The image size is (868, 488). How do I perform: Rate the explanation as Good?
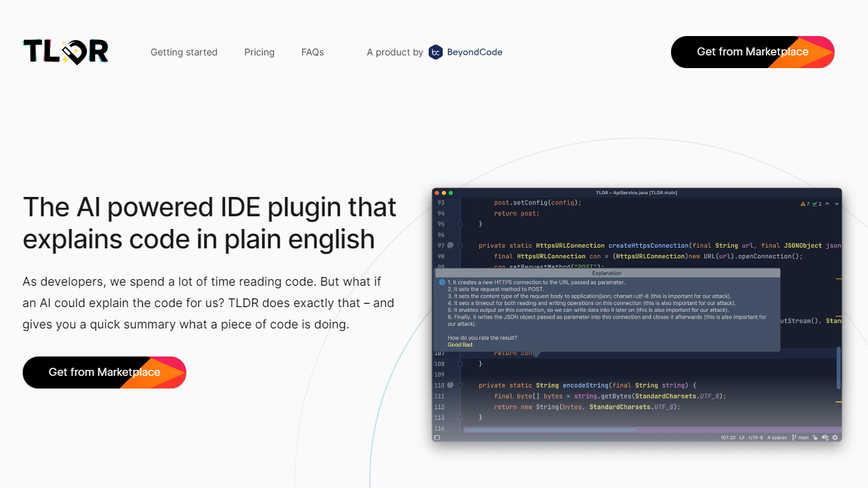454,344
